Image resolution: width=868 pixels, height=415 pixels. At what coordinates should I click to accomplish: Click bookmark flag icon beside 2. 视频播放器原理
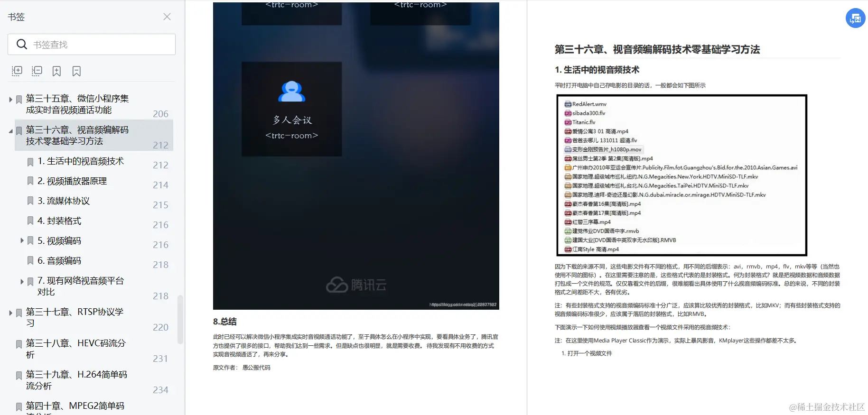point(30,181)
